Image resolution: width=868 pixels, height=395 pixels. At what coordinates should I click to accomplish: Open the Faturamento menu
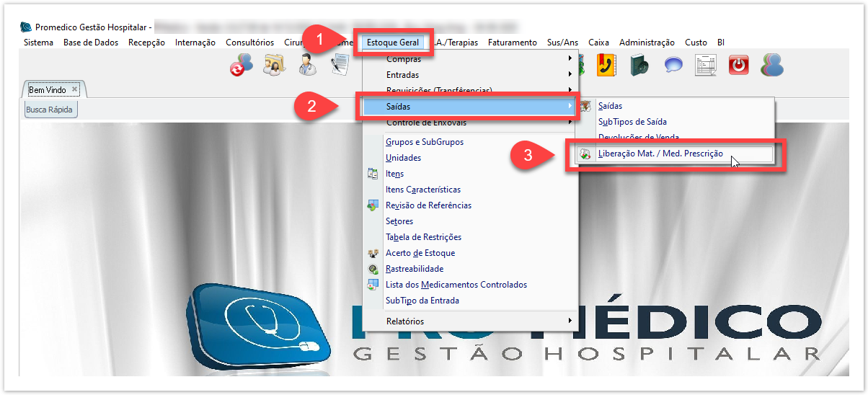coord(512,43)
